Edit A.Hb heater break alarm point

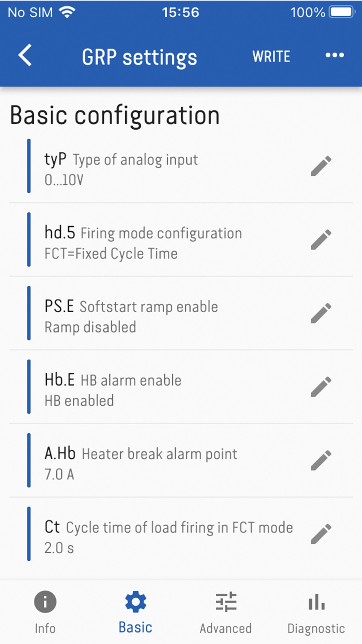click(321, 460)
